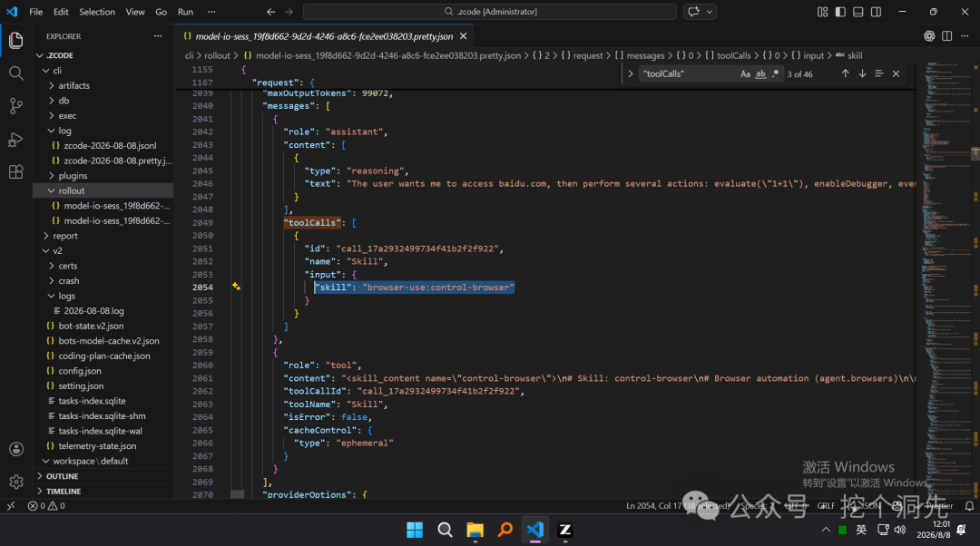Open the Run and Debug view
The image size is (980, 546).
click(16, 140)
